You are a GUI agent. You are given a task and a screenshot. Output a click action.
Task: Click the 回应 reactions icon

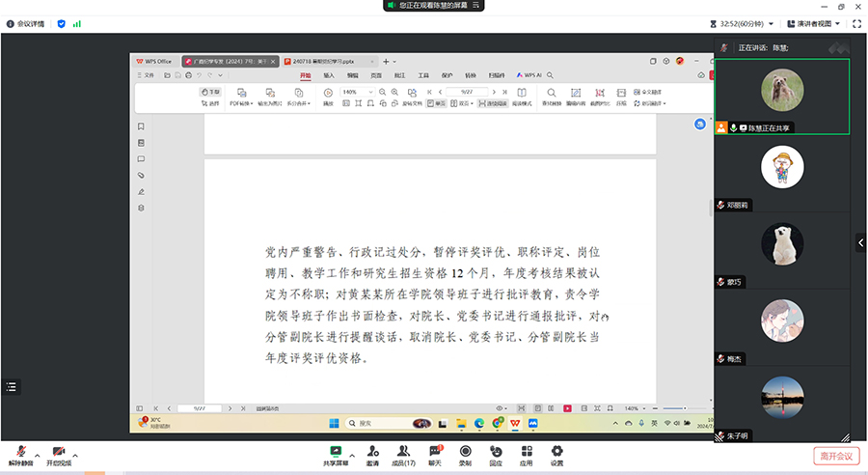coord(495,453)
